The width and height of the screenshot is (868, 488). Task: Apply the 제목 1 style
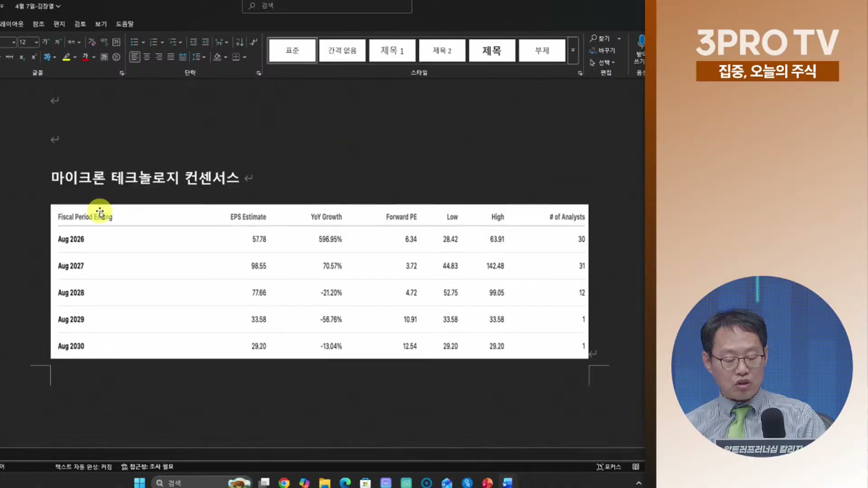click(x=392, y=50)
